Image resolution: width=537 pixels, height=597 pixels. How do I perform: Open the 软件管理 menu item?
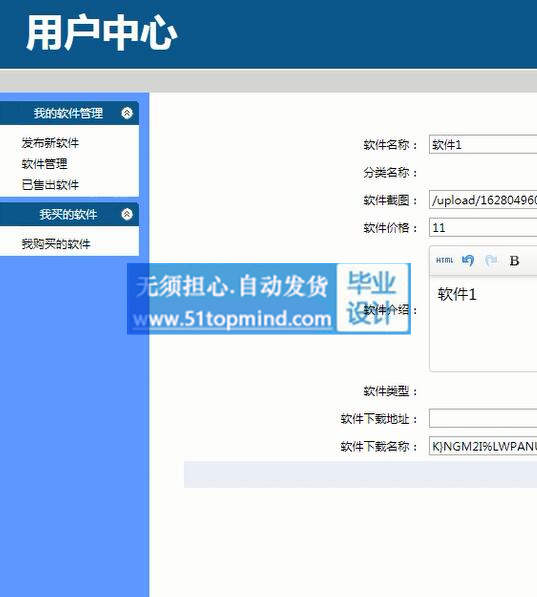click(x=45, y=164)
